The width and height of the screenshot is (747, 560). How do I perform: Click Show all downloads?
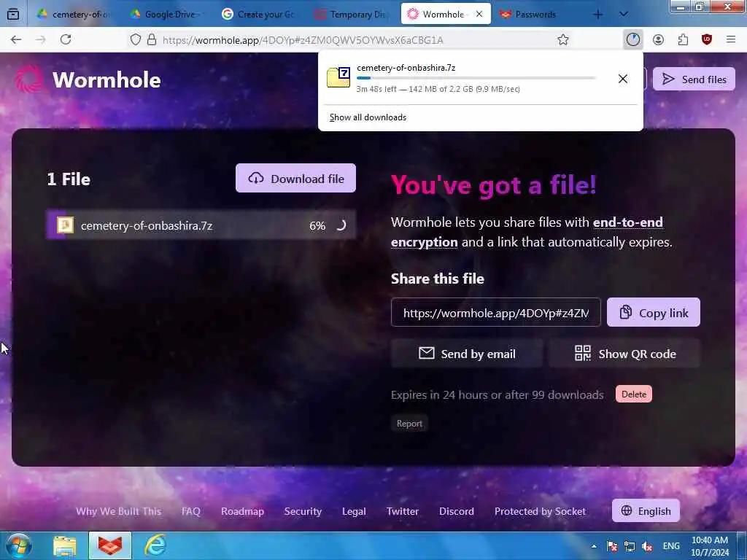pos(368,117)
